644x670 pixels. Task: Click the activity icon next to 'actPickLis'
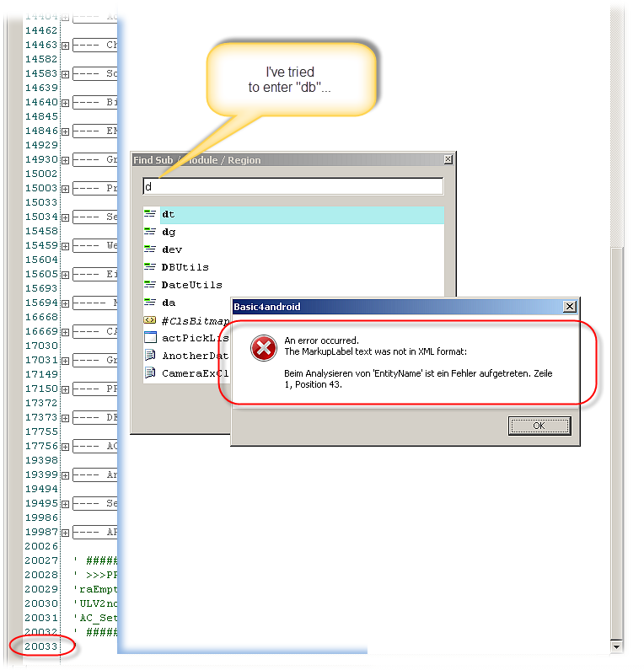tap(150, 337)
